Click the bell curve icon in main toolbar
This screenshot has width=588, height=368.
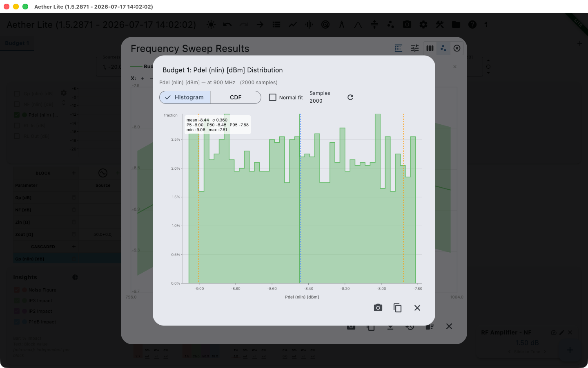click(x=358, y=25)
